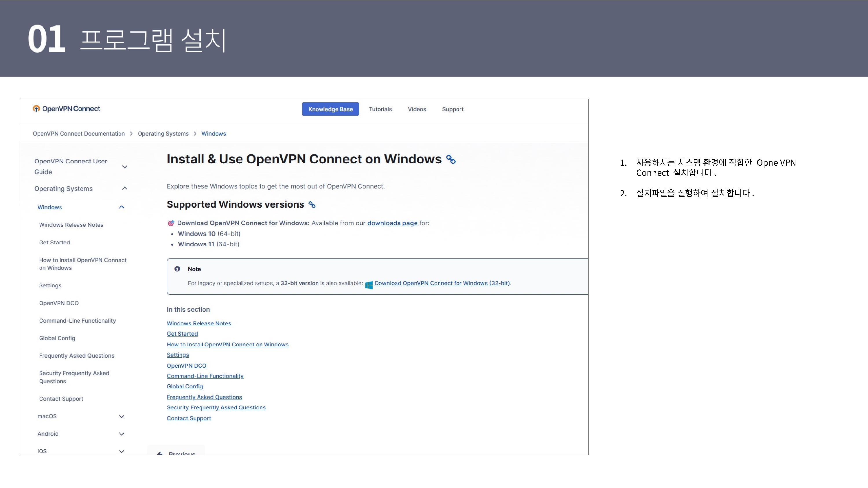Image resolution: width=868 pixels, height=488 pixels.
Task: Open Security Frequently Asked Questions section link
Action: 216,408
